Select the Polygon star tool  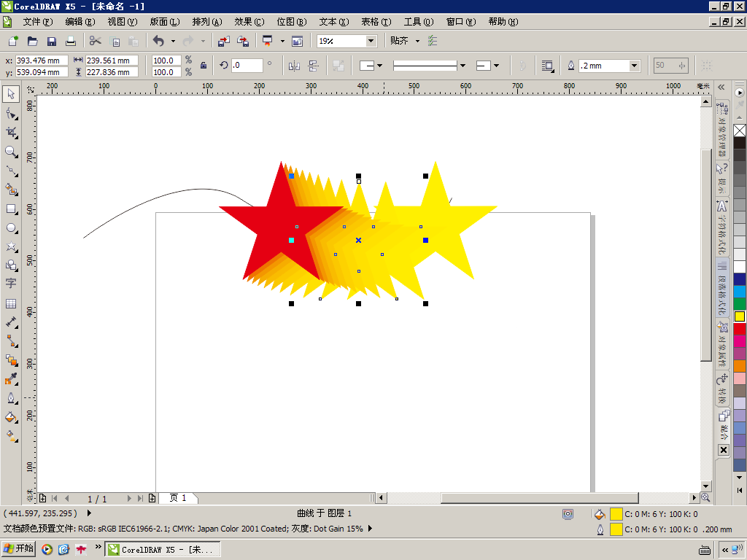coord(11,246)
